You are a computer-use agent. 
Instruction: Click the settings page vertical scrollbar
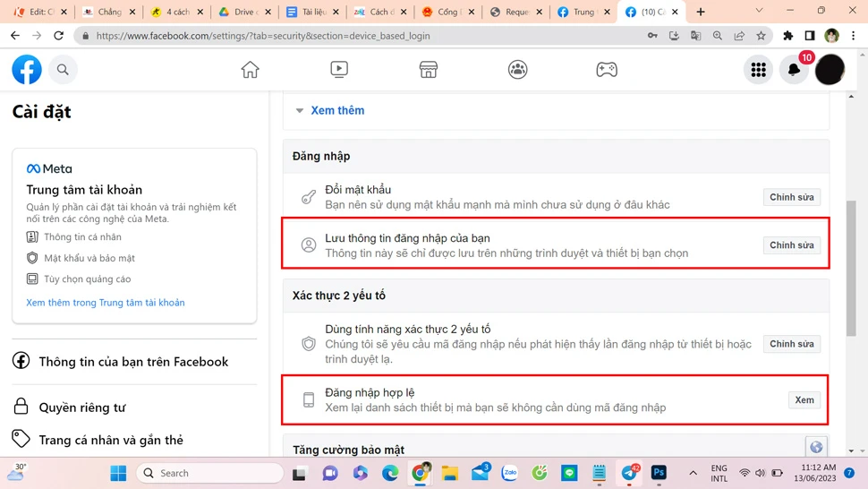click(x=851, y=269)
